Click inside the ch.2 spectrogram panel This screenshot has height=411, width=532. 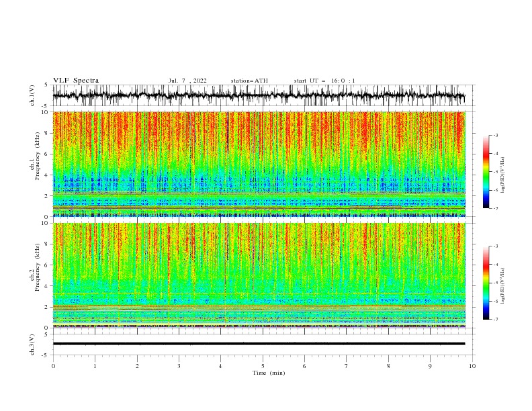tap(259, 275)
